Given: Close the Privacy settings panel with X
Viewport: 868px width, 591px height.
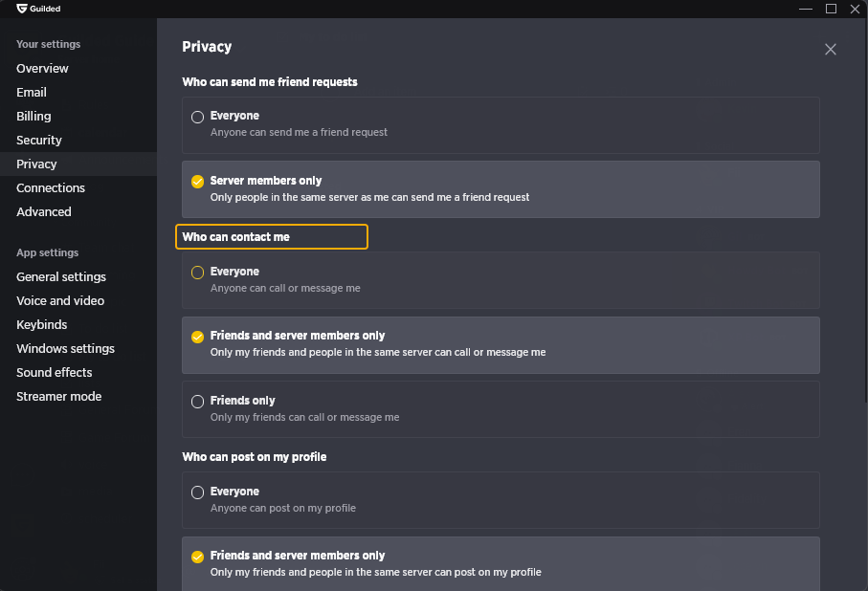Looking at the screenshot, I should coord(830,50).
